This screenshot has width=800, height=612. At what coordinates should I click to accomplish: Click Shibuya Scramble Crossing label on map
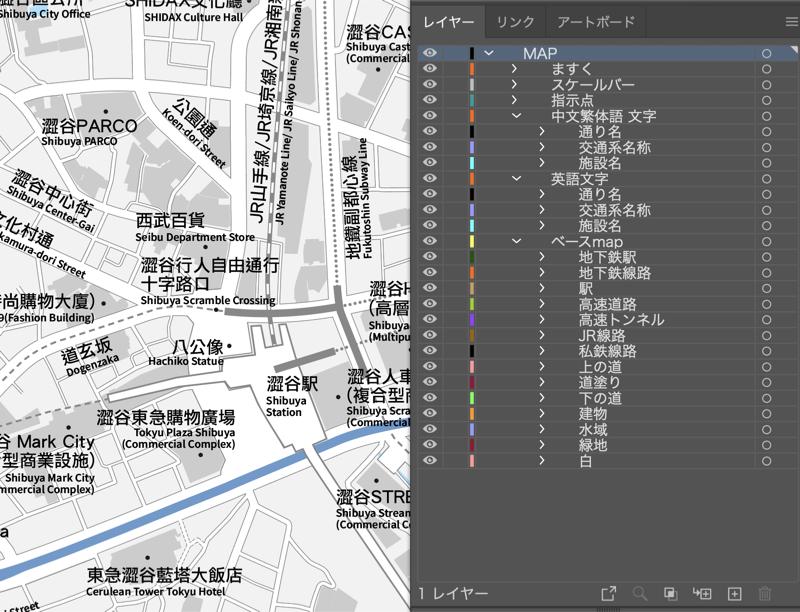coord(208,300)
